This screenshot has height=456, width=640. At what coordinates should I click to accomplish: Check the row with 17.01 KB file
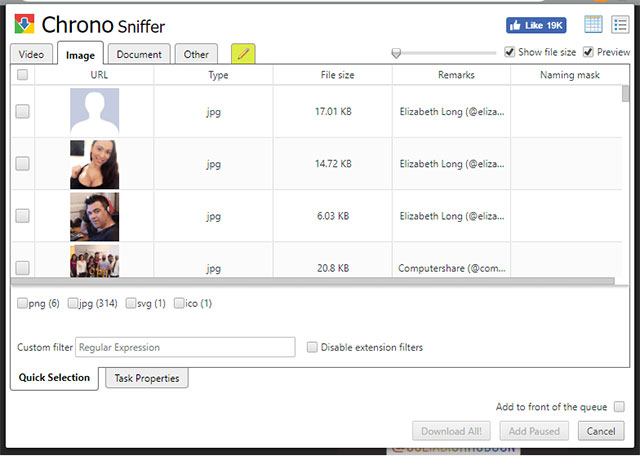click(x=22, y=111)
